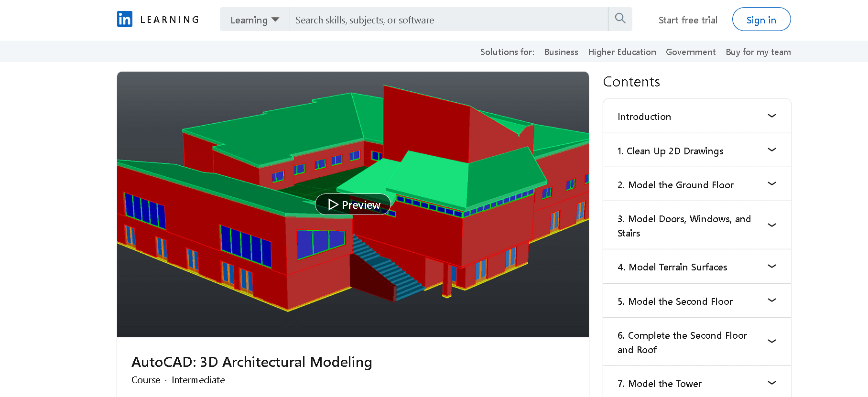Expand Clean Up 2D Drawings chevron
868x397 pixels.
coord(771,150)
